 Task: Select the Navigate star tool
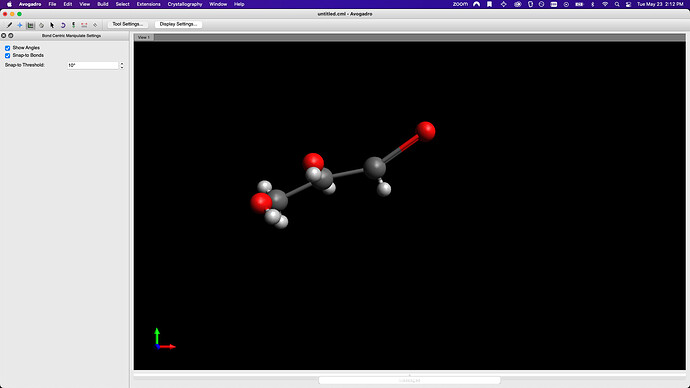(20, 25)
